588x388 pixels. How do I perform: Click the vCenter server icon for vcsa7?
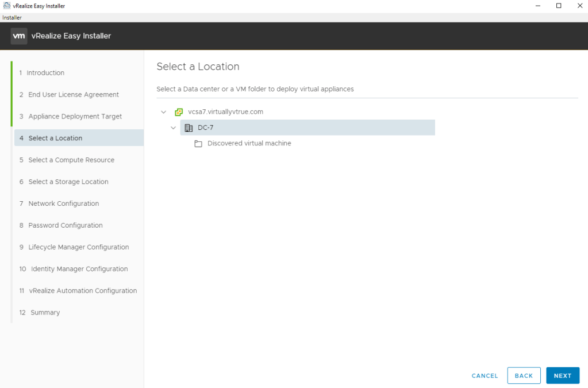point(179,112)
